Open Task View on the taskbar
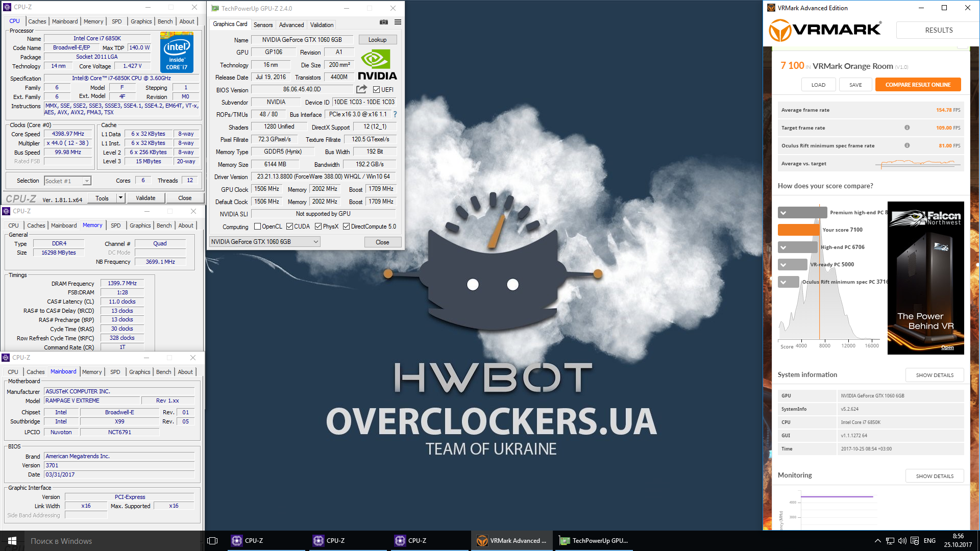The height and width of the screenshot is (551, 980). click(x=212, y=541)
